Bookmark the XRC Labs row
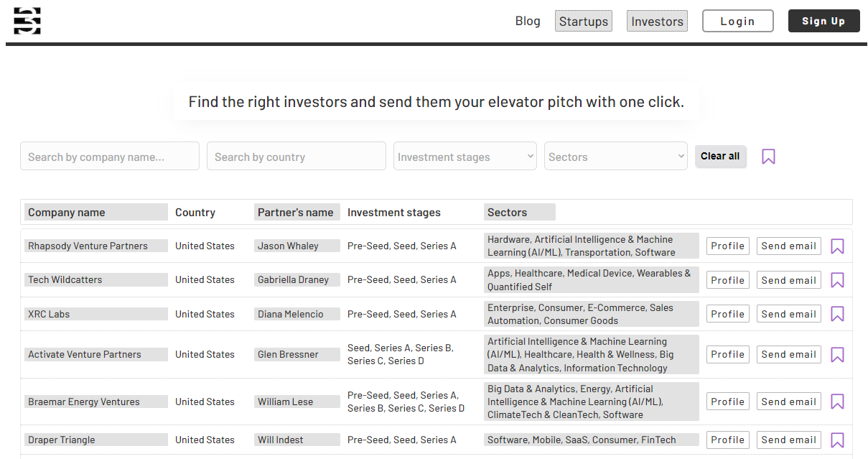This screenshot has height=459, width=868. (837, 314)
